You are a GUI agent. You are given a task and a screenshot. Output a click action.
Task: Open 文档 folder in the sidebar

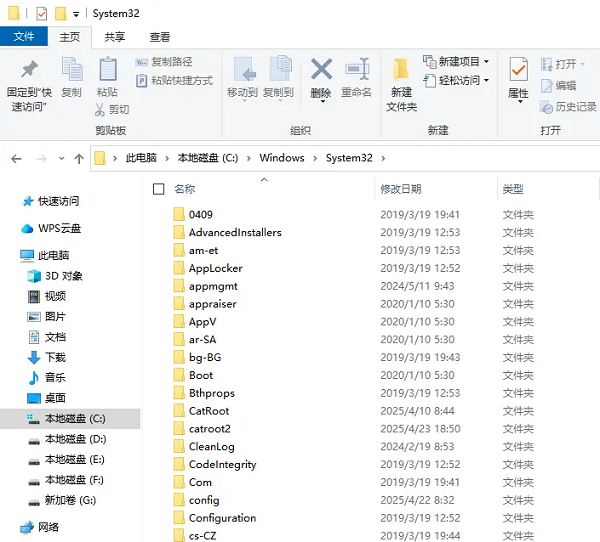[47, 337]
